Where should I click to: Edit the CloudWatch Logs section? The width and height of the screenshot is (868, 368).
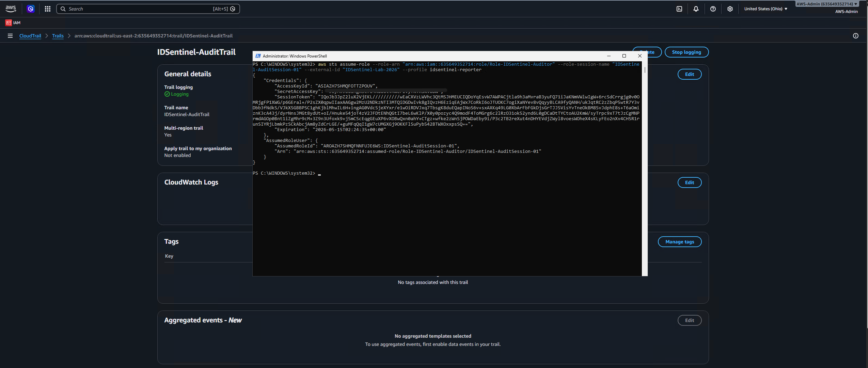[x=690, y=182]
